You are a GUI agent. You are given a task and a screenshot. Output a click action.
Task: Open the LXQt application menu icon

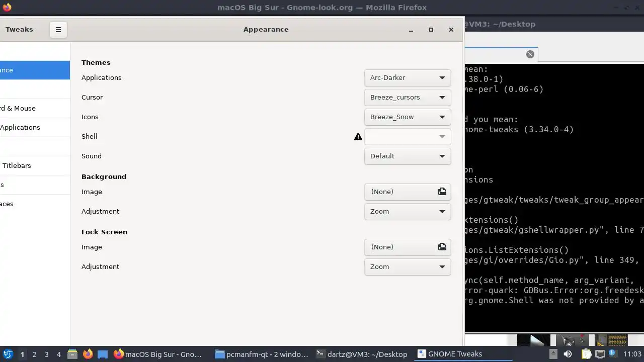[x=8, y=354]
